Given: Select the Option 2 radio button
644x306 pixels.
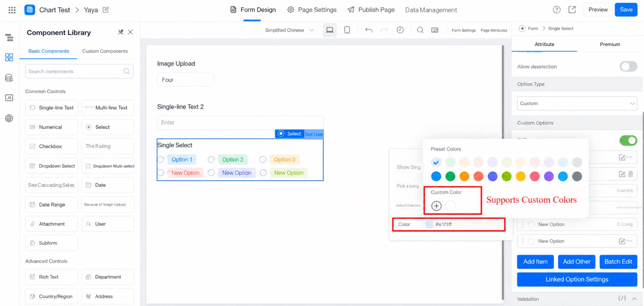Looking at the screenshot, I should (211, 159).
